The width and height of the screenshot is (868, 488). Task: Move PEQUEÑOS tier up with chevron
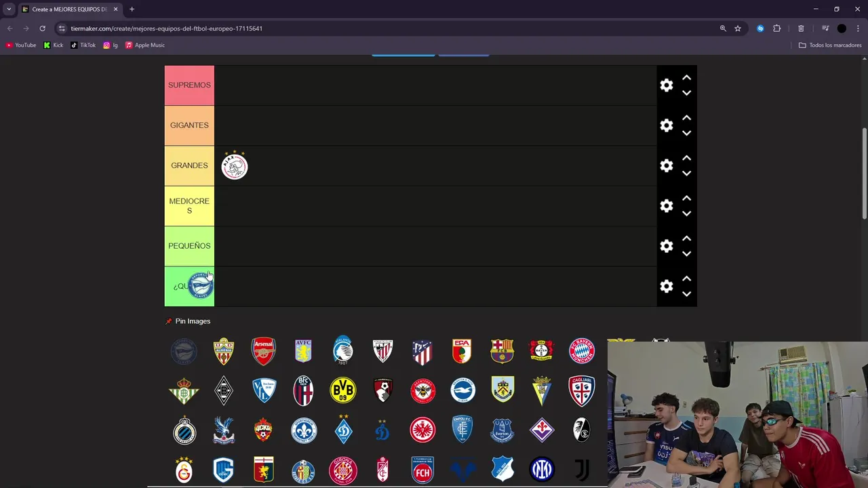tap(686, 239)
